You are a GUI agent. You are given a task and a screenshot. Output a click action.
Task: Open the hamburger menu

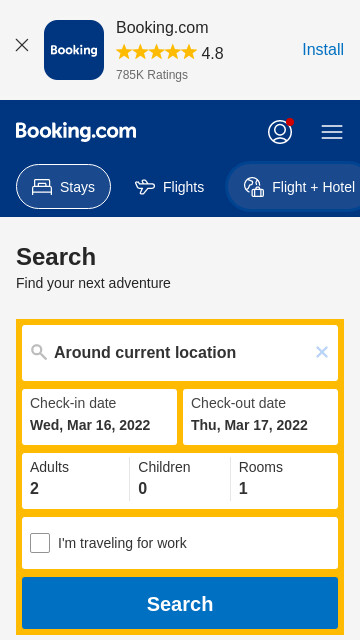[332, 132]
